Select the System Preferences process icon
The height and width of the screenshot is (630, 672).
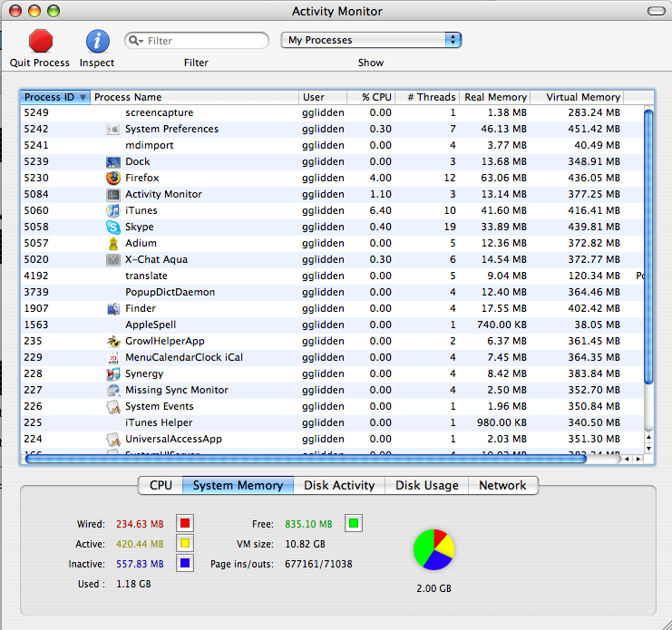click(113, 129)
